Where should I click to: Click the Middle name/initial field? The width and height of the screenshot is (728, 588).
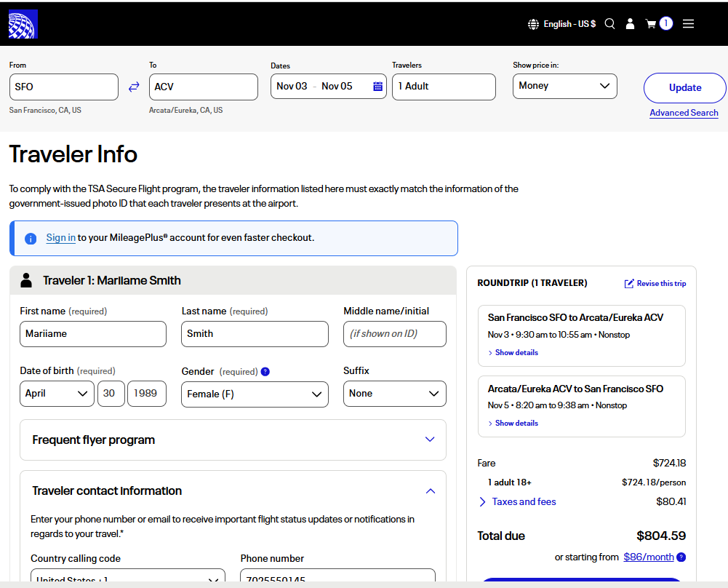tap(394, 334)
